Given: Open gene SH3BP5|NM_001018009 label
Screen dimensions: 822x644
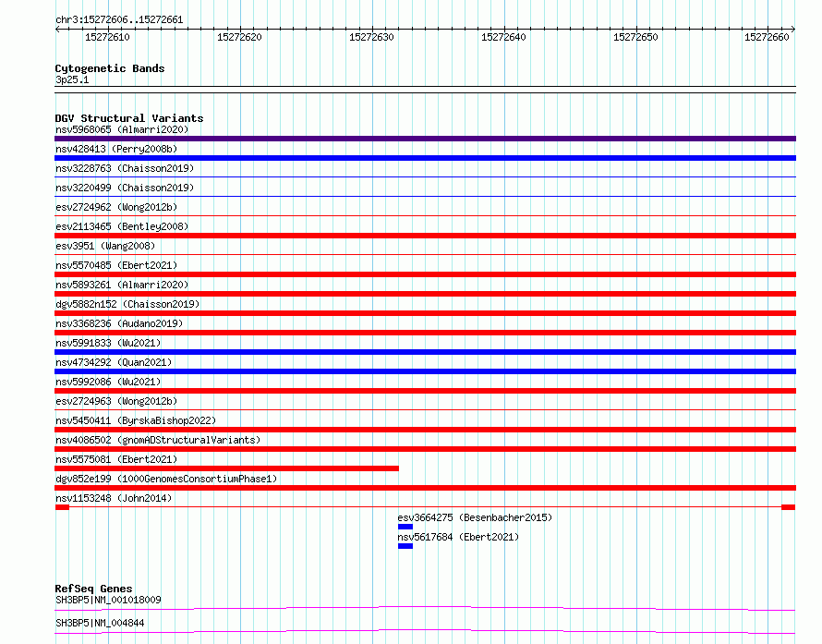Looking at the screenshot, I should pyautogui.click(x=108, y=600).
